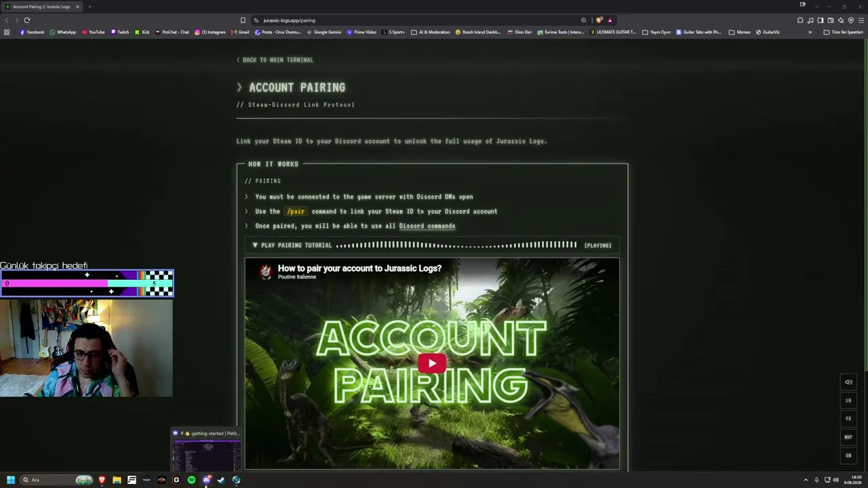Open Discord from the taskbar

206,480
